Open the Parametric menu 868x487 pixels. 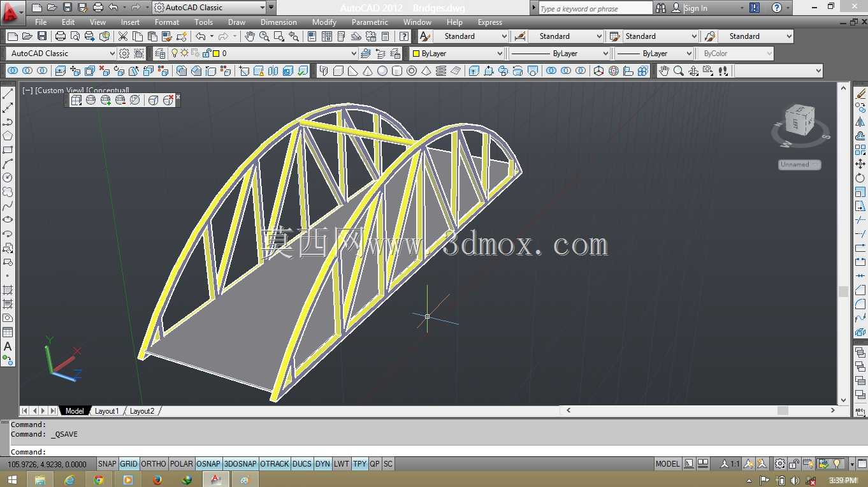coord(370,22)
